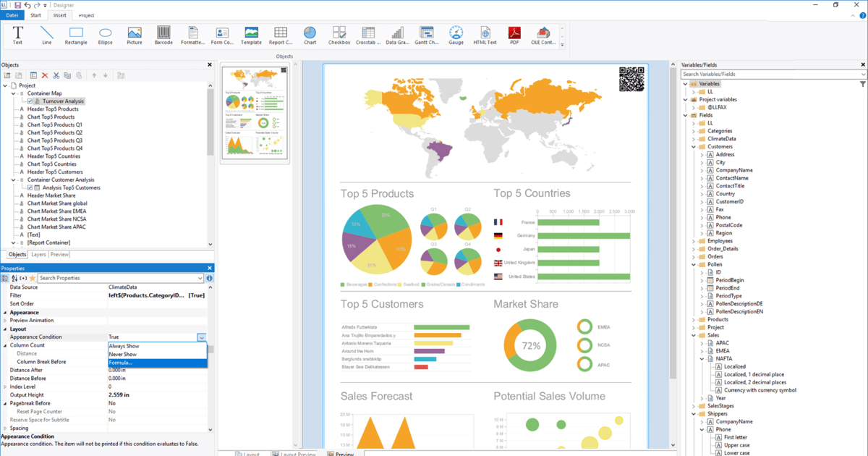Select the CompanyName field under Customers

point(733,170)
